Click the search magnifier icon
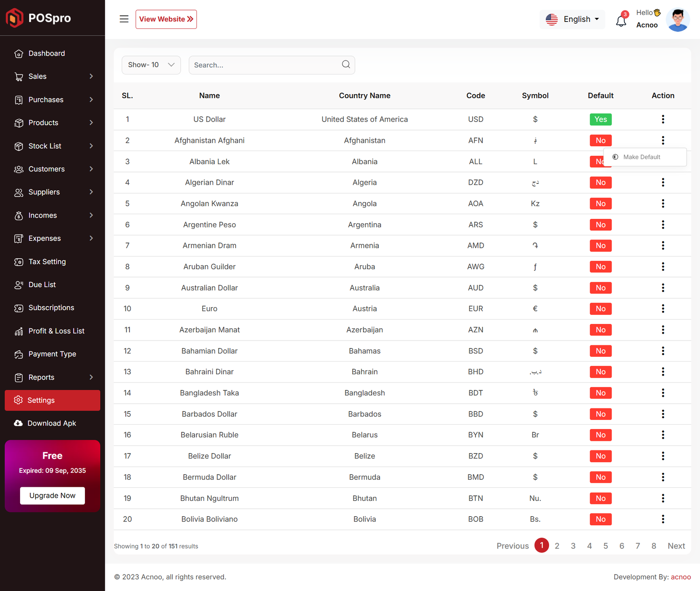This screenshot has height=591, width=700. click(x=346, y=65)
